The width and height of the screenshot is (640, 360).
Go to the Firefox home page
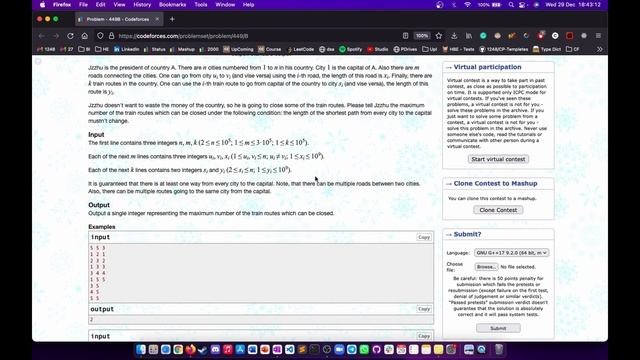pos(84,36)
